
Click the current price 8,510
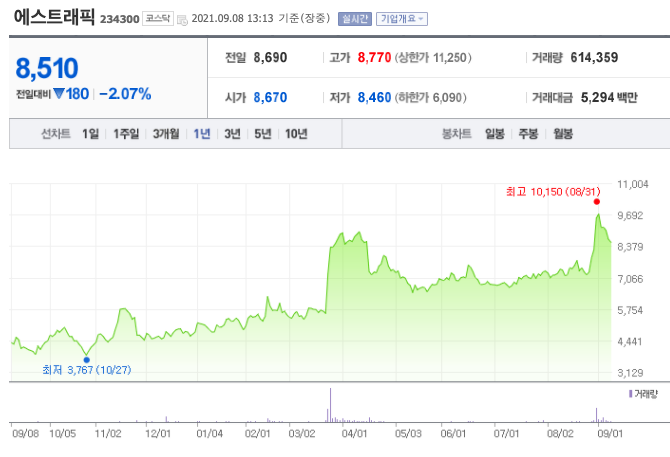pos(47,68)
